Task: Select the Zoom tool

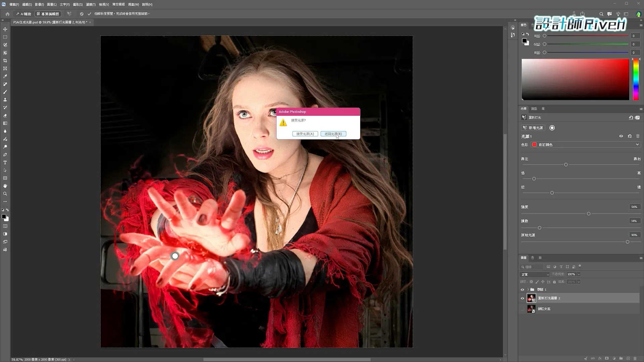Action: tap(5, 194)
